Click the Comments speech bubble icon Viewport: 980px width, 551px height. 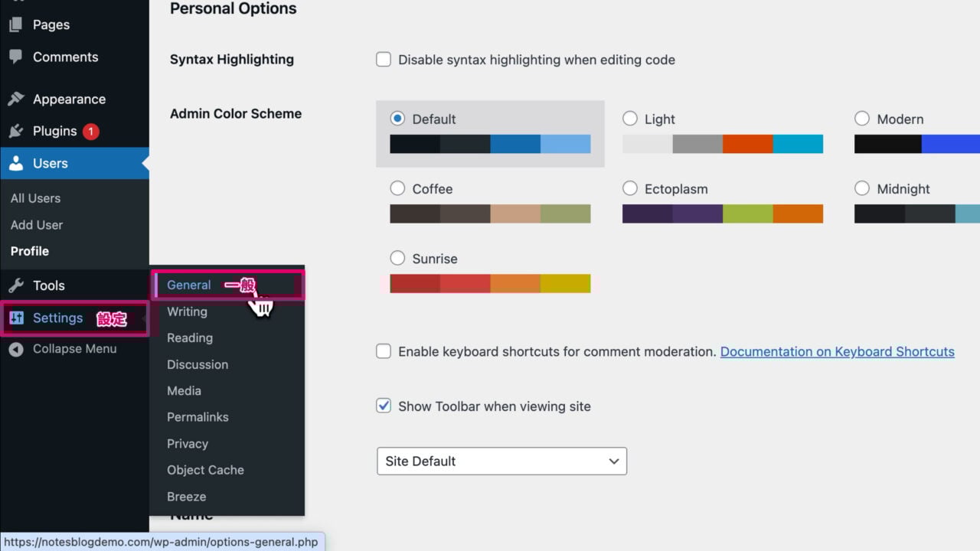pyautogui.click(x=15, y=57)
